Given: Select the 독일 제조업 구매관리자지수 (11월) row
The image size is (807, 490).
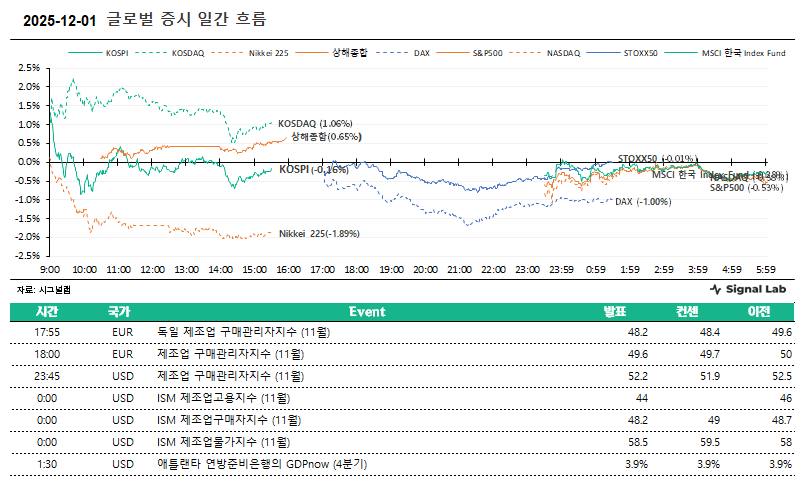Looking at the screenshot, I should click(244, 332).
